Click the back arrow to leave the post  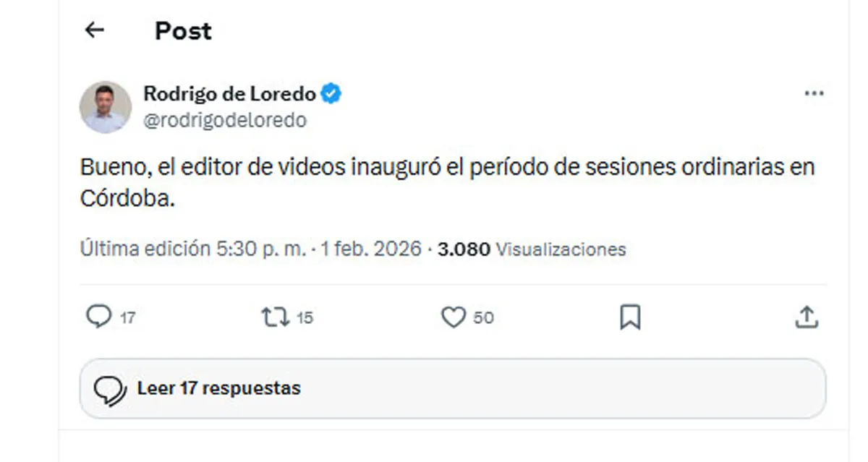[93, 30]
